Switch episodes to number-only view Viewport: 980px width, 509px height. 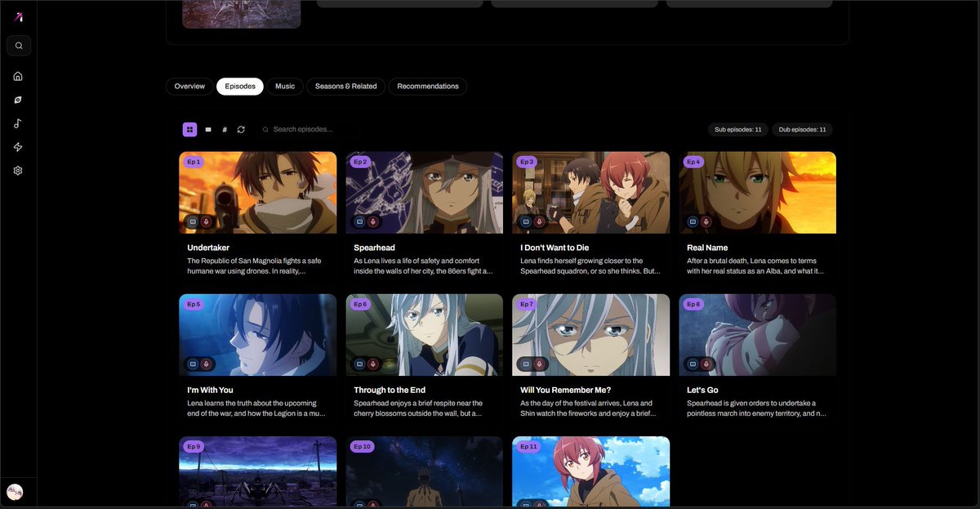225,129
